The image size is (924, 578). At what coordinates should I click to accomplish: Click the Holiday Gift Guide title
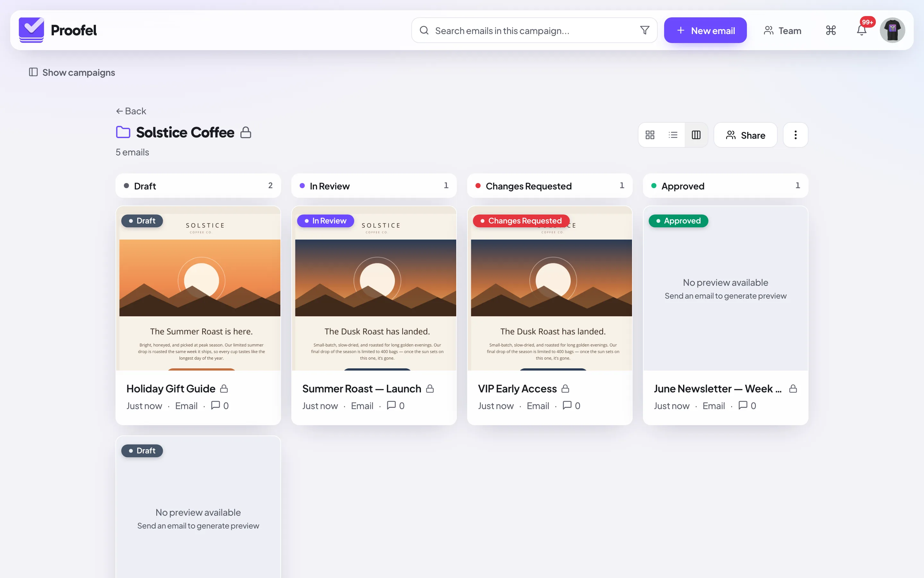click(171, 389)
